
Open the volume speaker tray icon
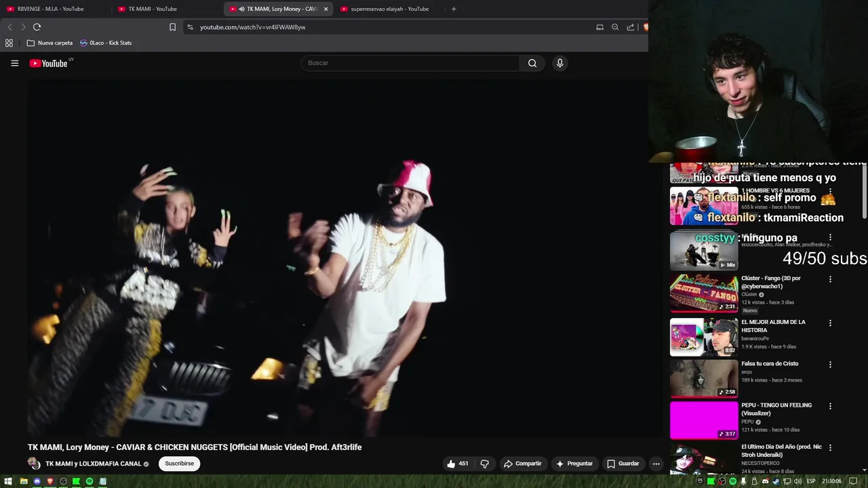(x=797, y=481)
